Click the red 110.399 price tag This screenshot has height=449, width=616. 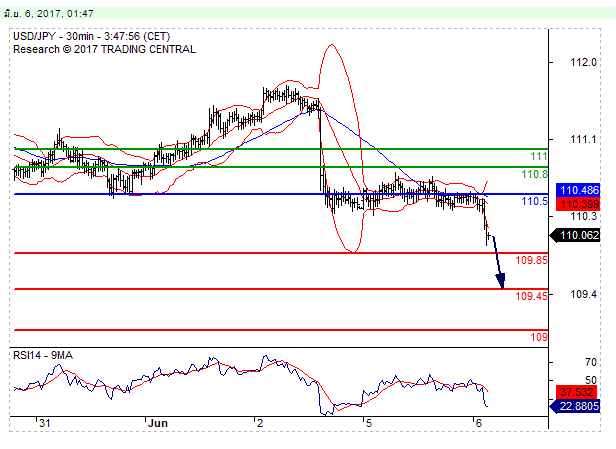pos(578,204)
